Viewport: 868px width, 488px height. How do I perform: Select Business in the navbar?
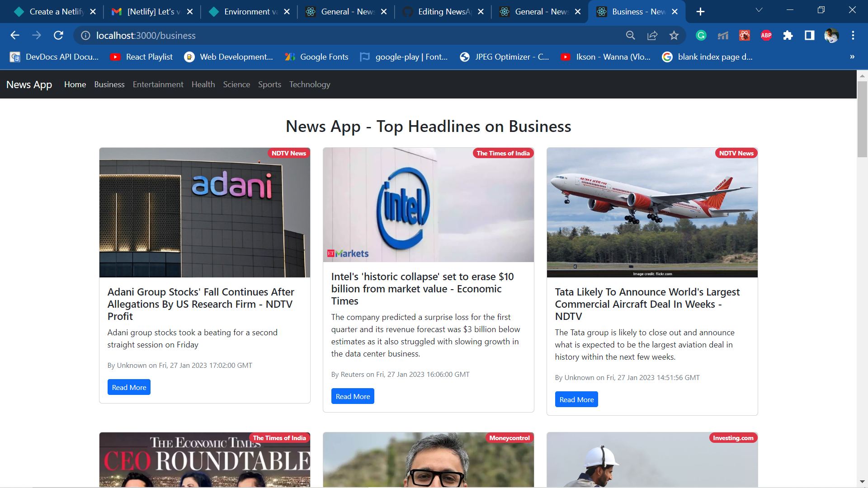pyautogui.click(x=109, y=84)
